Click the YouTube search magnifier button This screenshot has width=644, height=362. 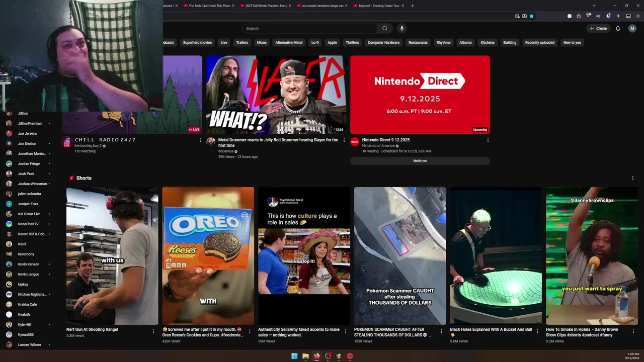[385, 29]
